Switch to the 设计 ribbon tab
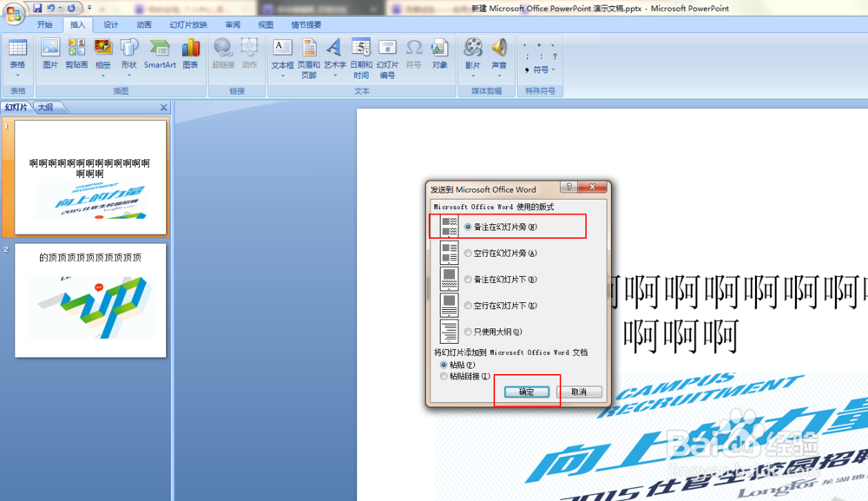868x501 pixels. (111, 24)
